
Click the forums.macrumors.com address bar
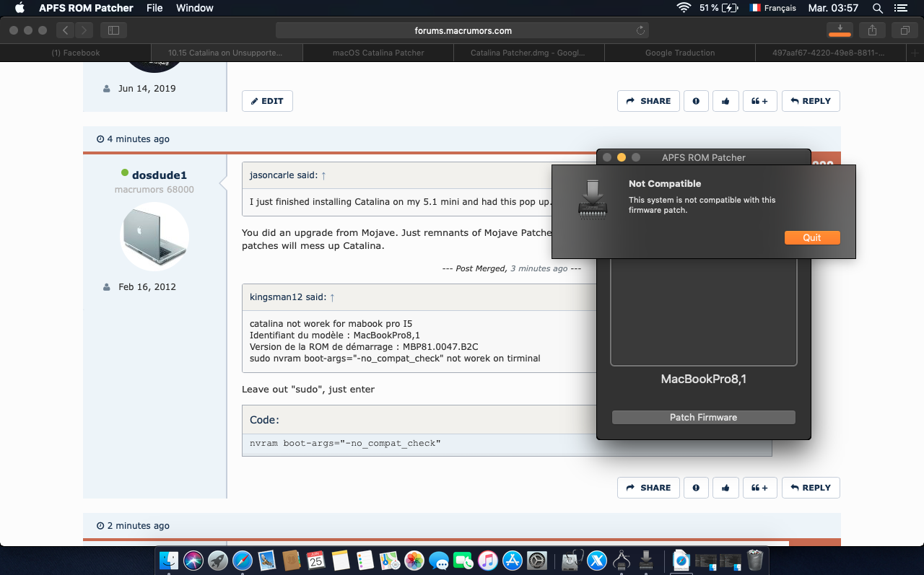(x=463, y=30)
